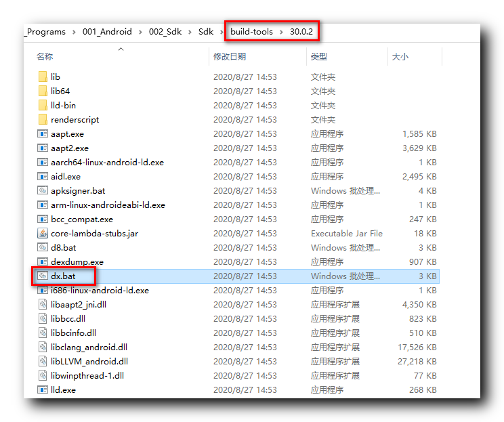504x422 pixels.
Task: Click the d8.bat batch file icon
Action: [x=43, y=247]
